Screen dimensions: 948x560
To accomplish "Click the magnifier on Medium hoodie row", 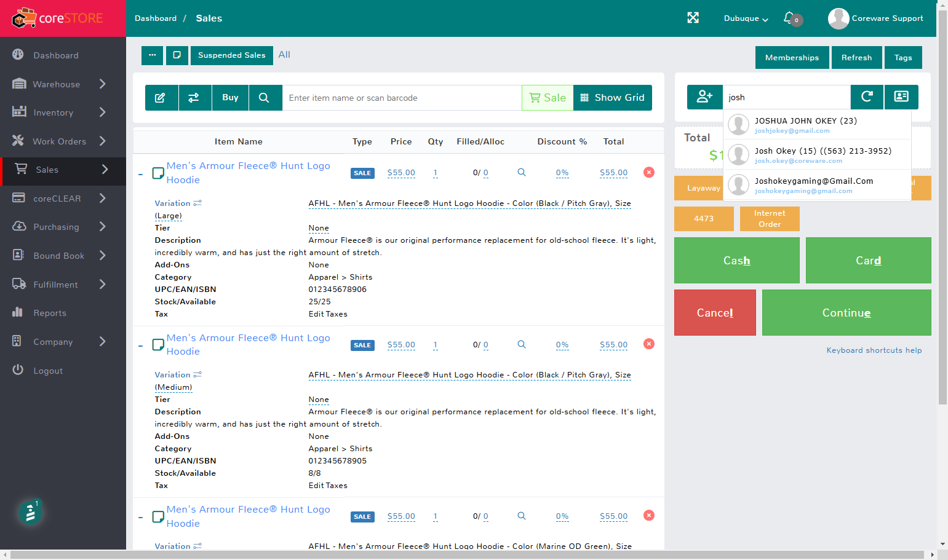I will pos(522,344).
